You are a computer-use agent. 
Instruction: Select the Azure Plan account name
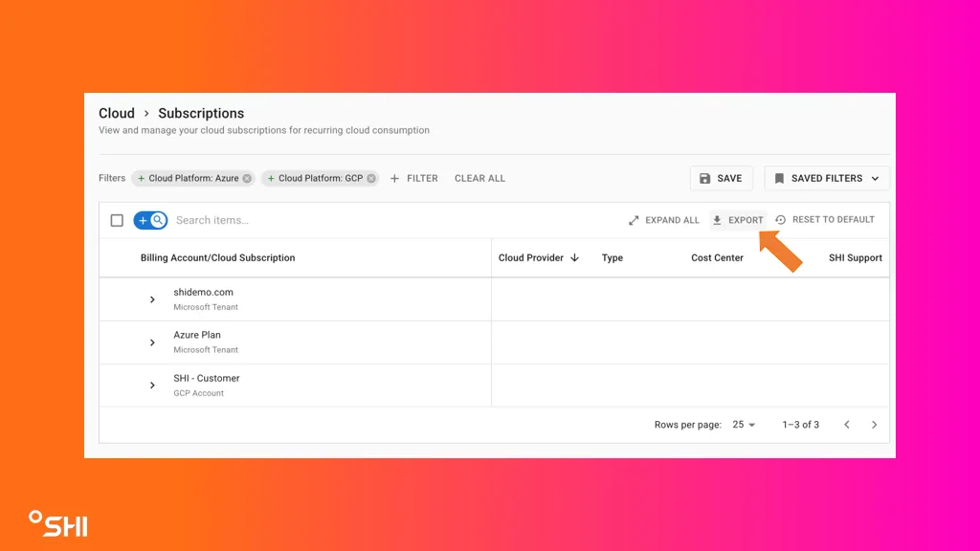(197, 335)
